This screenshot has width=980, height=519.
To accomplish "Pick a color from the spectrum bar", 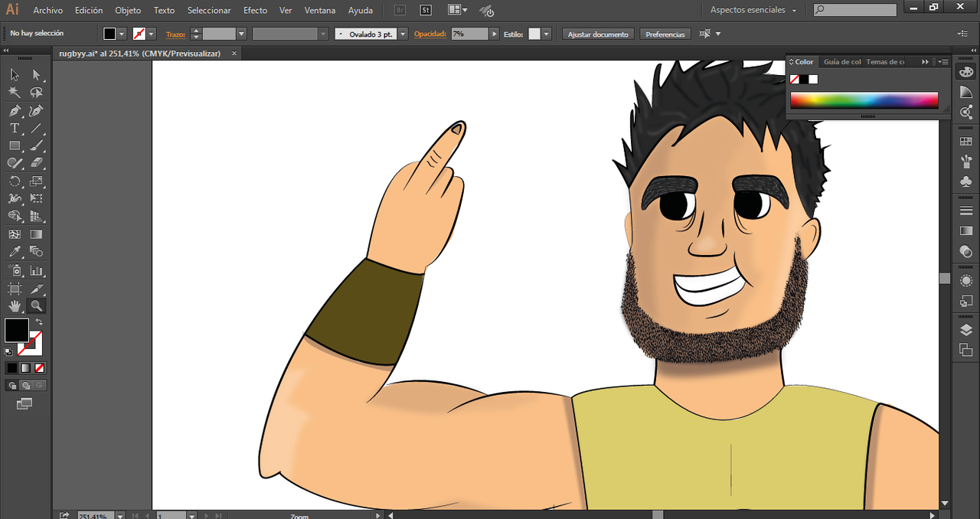I will 864,100.
